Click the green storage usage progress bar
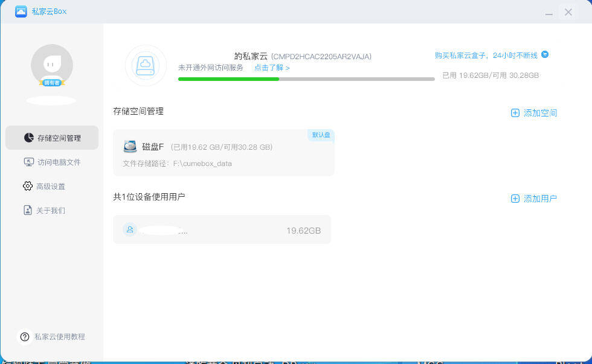This screenshot has width=592, height=364. coord(306,79)
